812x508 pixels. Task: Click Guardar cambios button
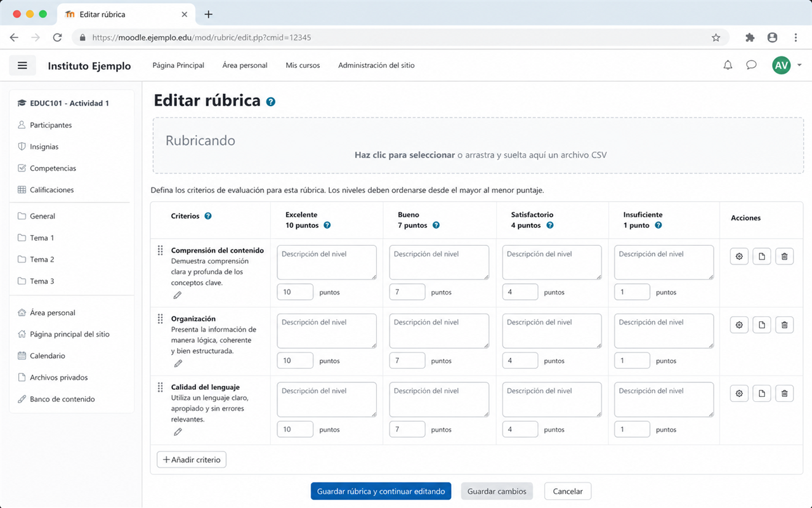point(497,491)
